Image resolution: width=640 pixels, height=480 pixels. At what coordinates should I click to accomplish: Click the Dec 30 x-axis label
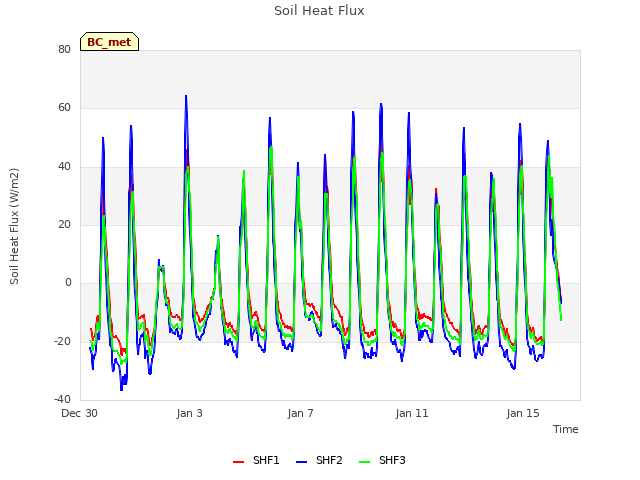80,413
